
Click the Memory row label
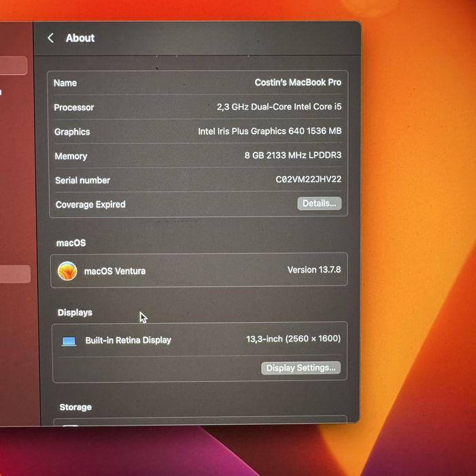point(71,156)
